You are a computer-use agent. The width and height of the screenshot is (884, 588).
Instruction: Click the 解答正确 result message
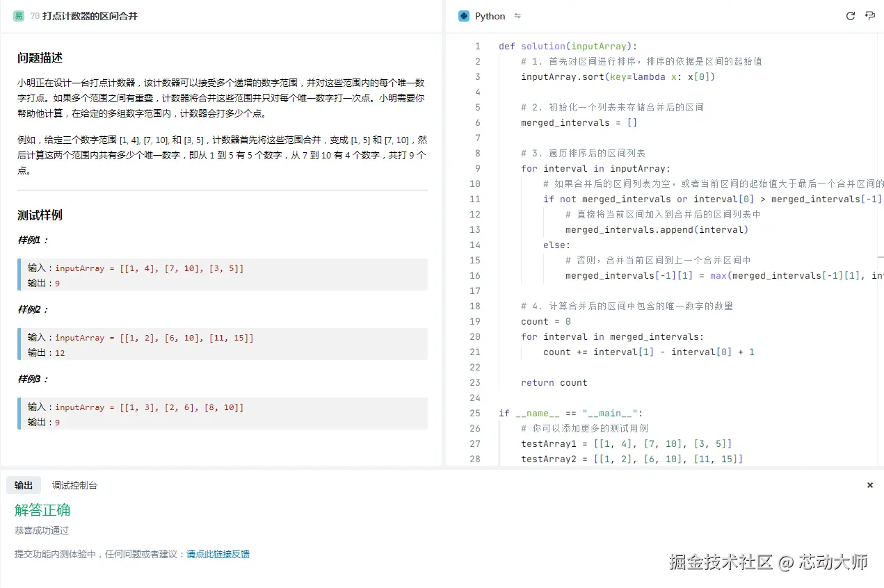point(42,510)
